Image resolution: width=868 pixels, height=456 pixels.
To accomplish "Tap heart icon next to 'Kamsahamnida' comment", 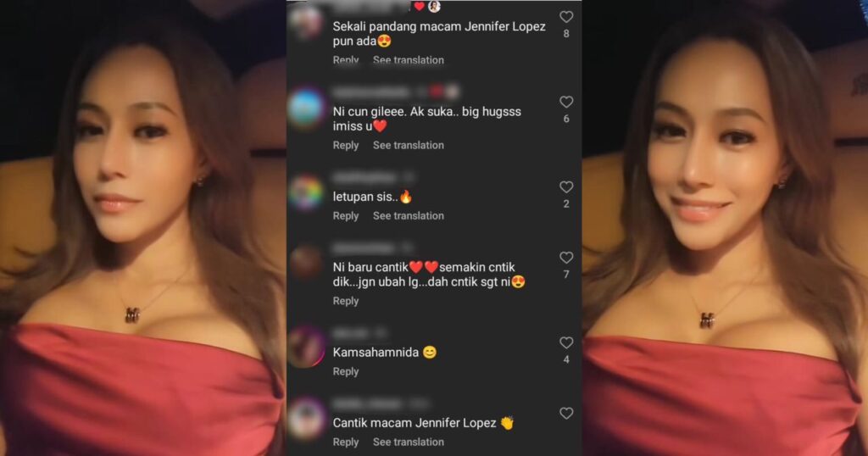I will point(565,342).
